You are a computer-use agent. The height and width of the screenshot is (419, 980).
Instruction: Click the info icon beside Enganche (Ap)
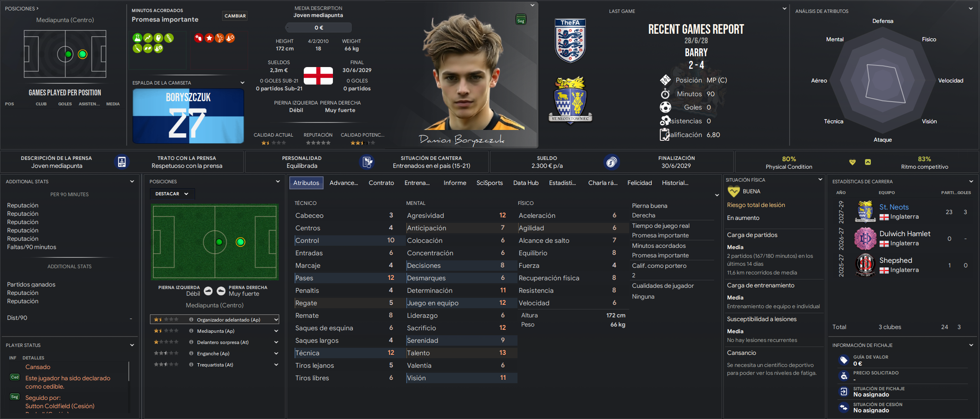coord(191,353)
